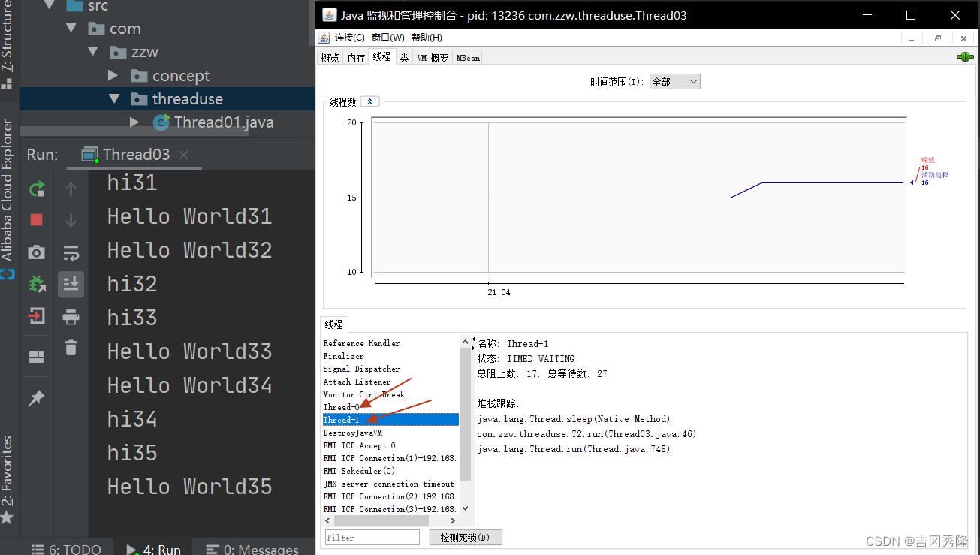
Task: Restore the JConsole inner connection frame
Action: click(x=937, y=38)
